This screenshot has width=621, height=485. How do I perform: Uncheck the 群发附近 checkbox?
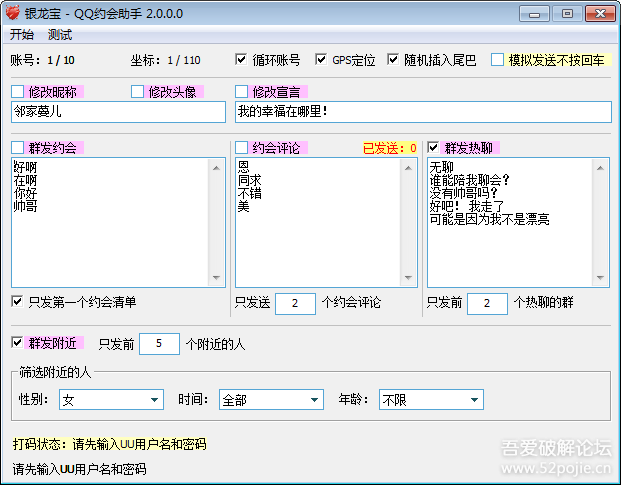[18, 343]
